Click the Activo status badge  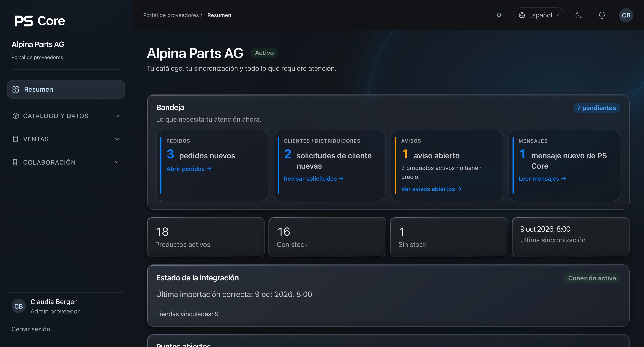click(x=264, y=53)
